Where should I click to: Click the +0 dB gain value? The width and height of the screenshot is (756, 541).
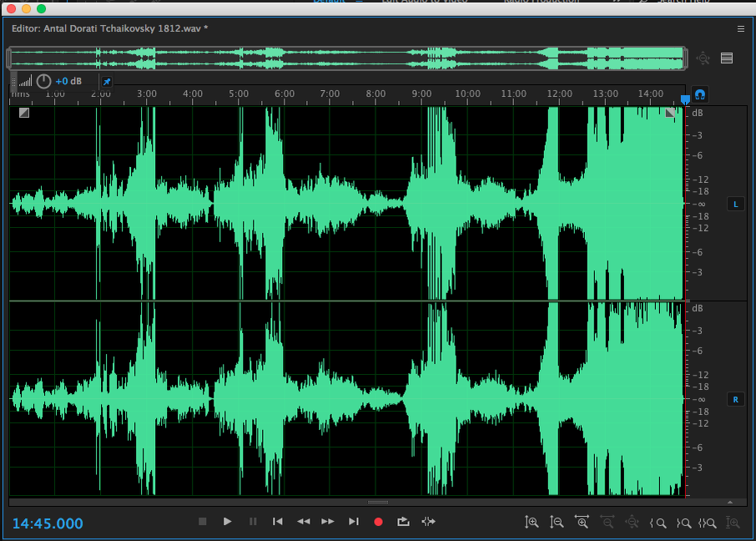click(x=68, y=81)
